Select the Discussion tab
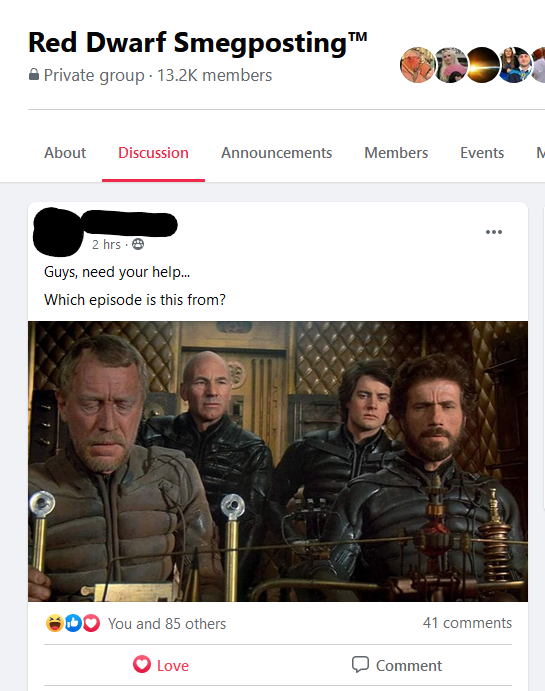Screen dimensions: 545x691 click(x=153, y=153)
